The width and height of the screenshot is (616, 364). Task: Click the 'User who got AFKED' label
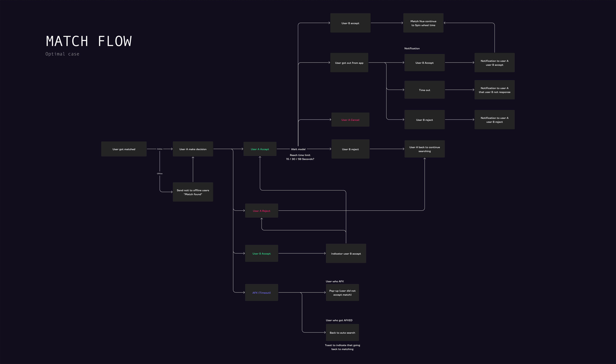coord(339,320)
